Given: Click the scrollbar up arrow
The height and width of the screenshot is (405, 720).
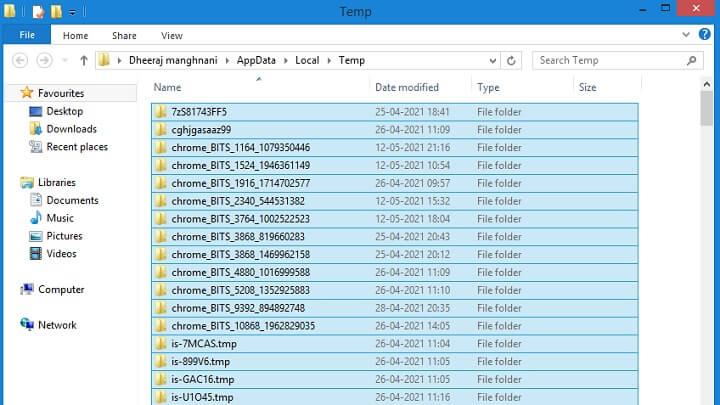Looking at the screenshot, I should pyautogui.click(x=707, y=84).
